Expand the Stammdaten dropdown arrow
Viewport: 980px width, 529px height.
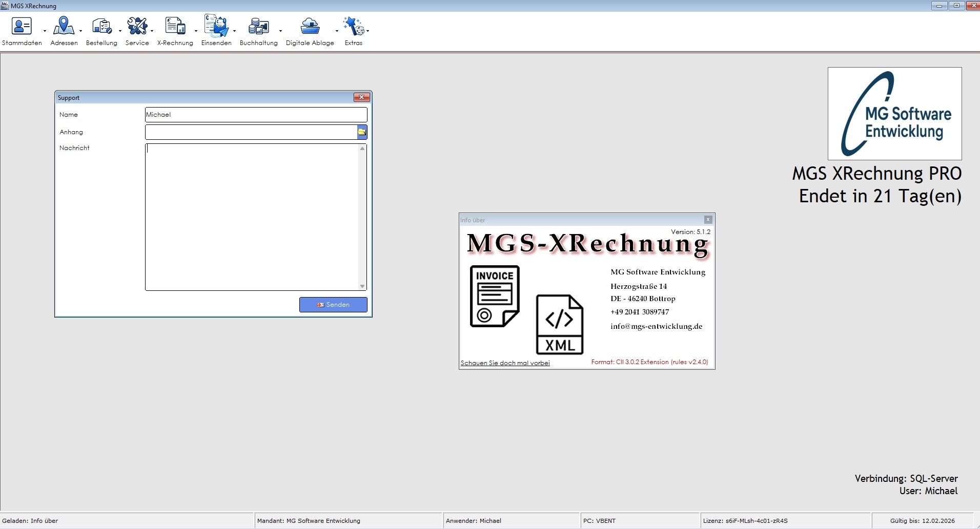[x=45, y=31]
